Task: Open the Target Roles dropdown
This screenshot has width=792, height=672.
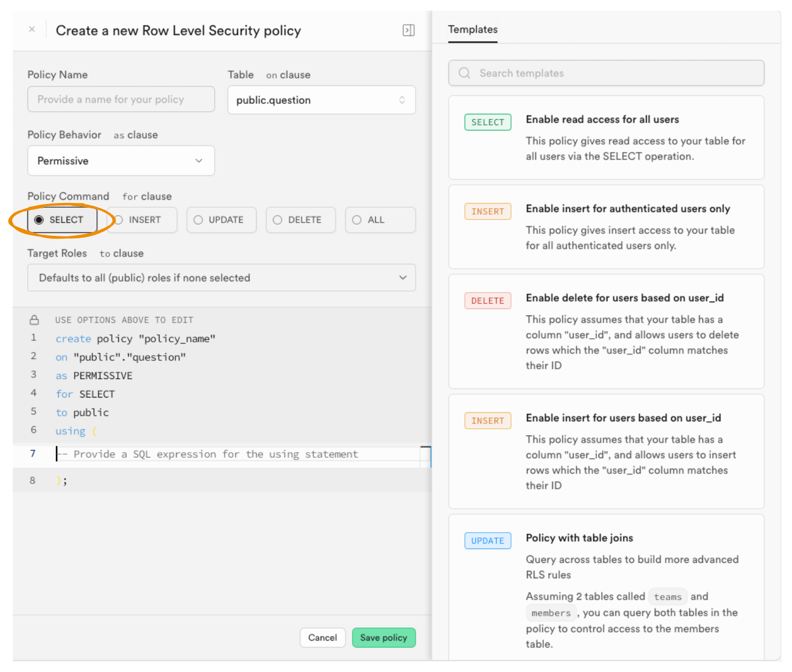Action: coord(221,278)
